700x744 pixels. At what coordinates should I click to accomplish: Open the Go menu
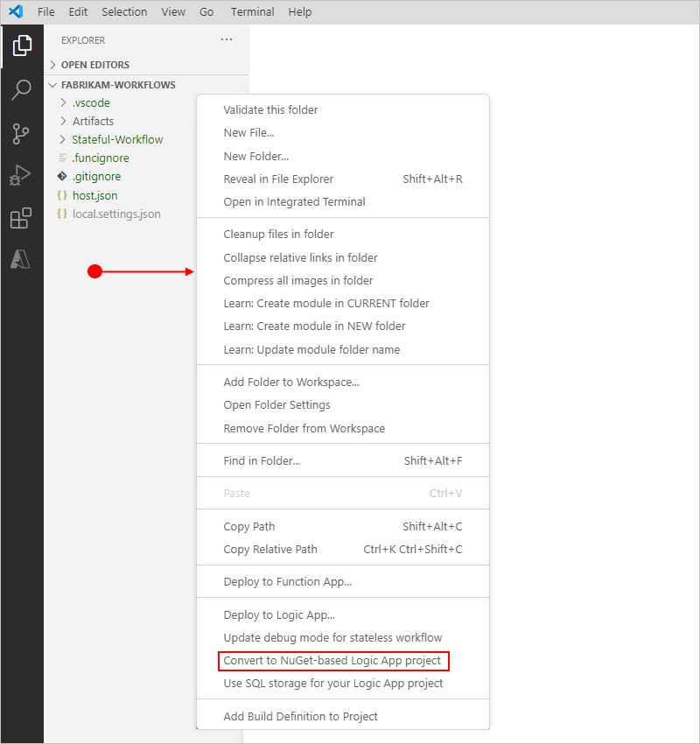coord(206,12)
